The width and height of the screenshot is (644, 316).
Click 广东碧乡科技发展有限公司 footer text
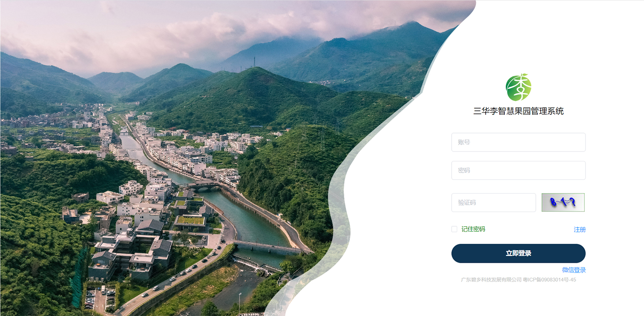[491, 280]
